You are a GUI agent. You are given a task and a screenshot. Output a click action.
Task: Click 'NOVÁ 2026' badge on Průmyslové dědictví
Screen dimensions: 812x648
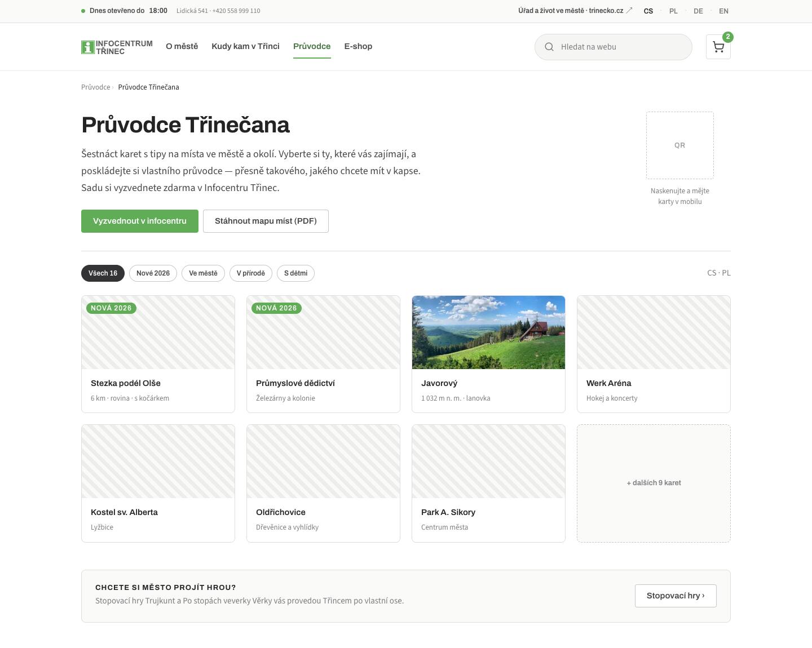pos(276,308)
